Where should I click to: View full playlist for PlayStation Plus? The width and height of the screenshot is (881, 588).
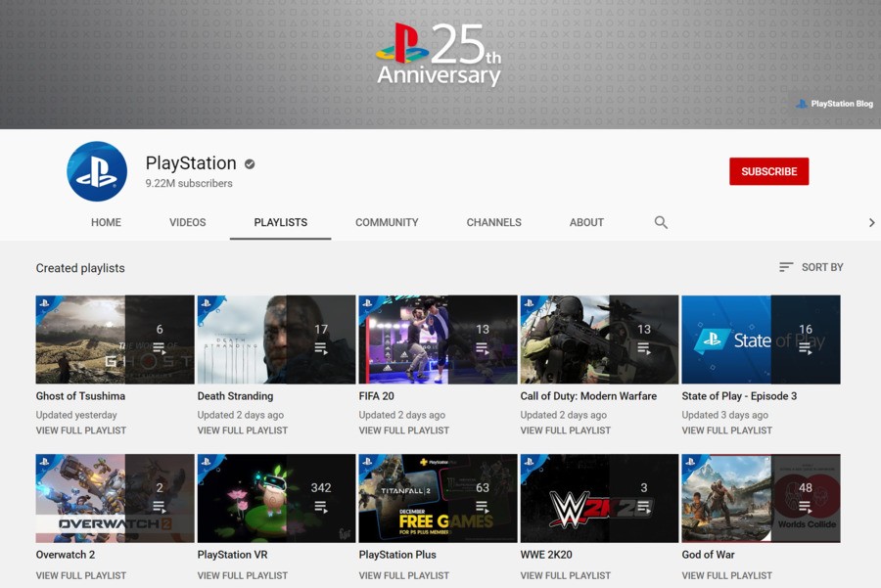(x=404, y=575)
